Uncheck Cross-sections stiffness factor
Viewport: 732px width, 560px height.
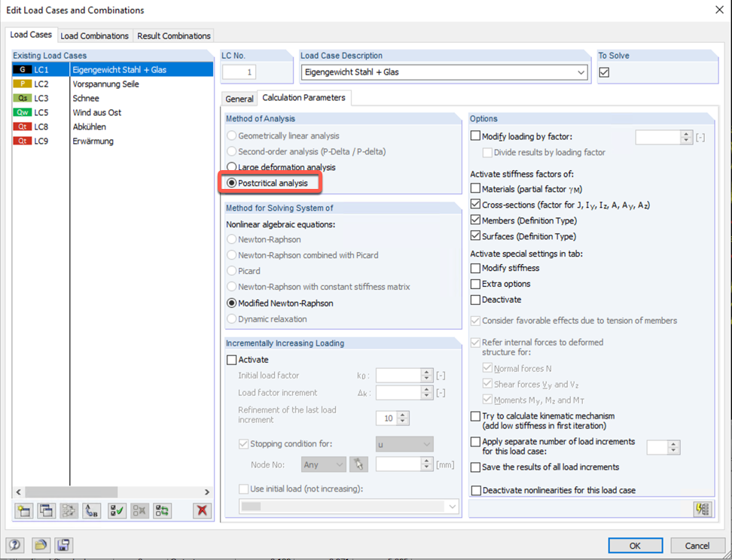click(475, 205)
